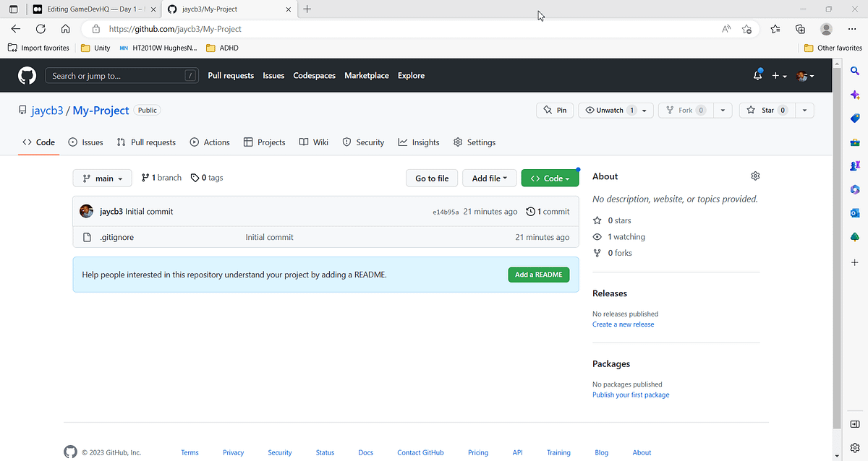The image size is (868, 461).
Task: Expand the Star lists dropdown arrow
Action: 805,110
